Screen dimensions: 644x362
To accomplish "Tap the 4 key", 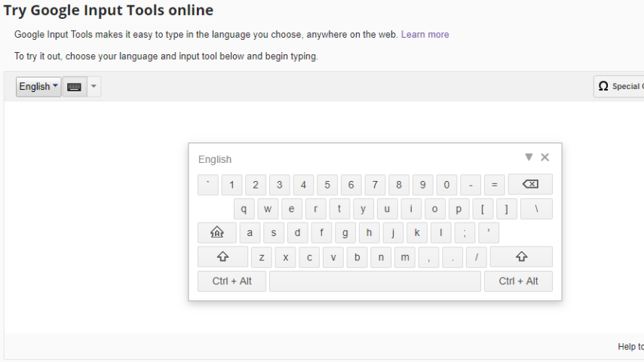I will tap(303, 185).
